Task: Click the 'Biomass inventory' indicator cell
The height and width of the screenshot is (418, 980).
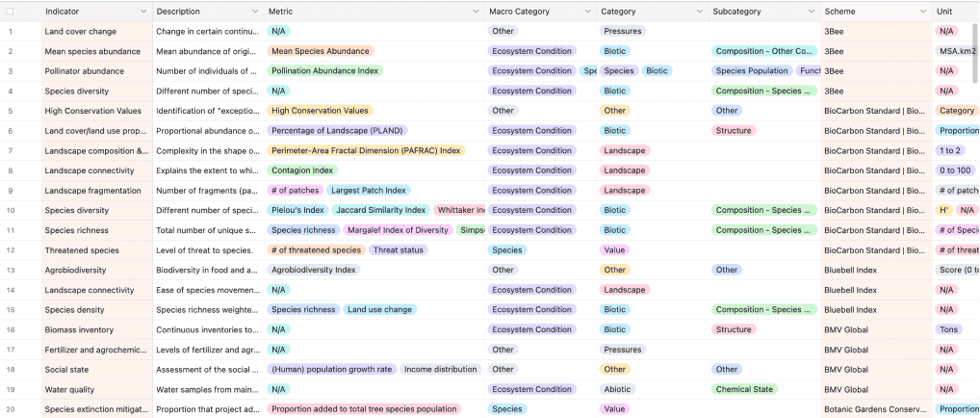Action: point(97,329)
